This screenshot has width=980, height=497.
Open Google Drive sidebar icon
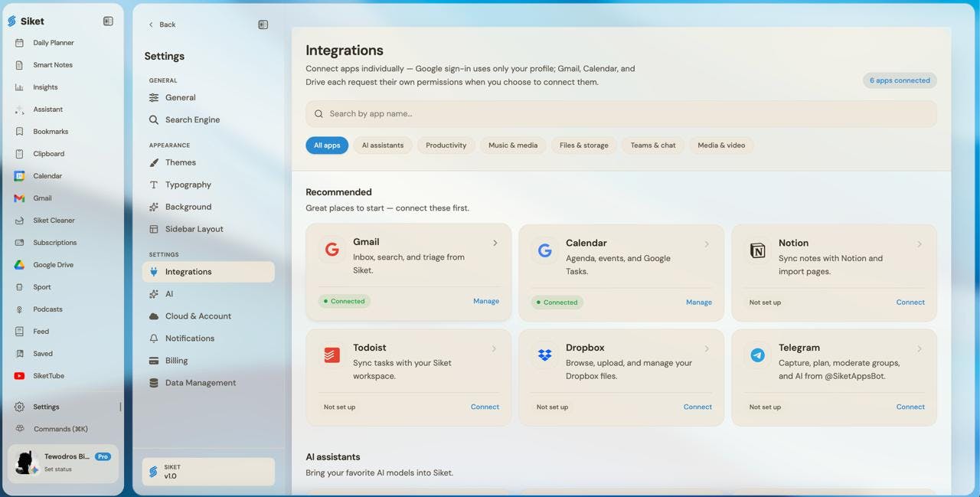[19, 265]
